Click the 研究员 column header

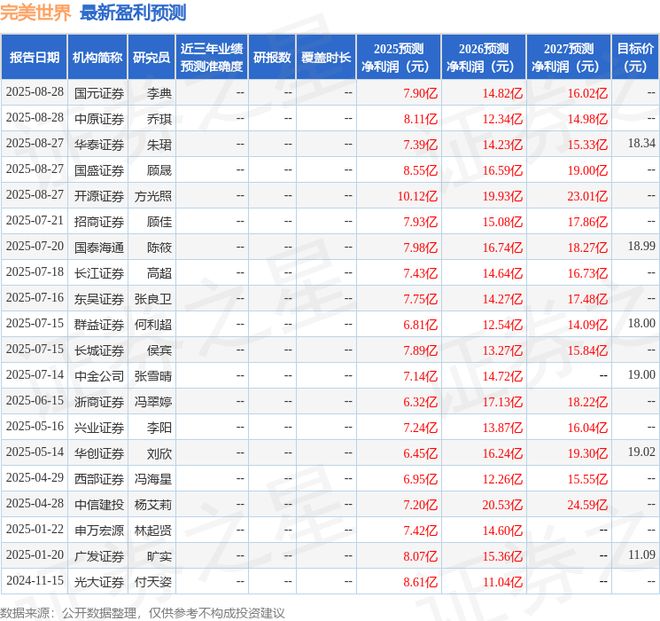[x=151, y=57]
